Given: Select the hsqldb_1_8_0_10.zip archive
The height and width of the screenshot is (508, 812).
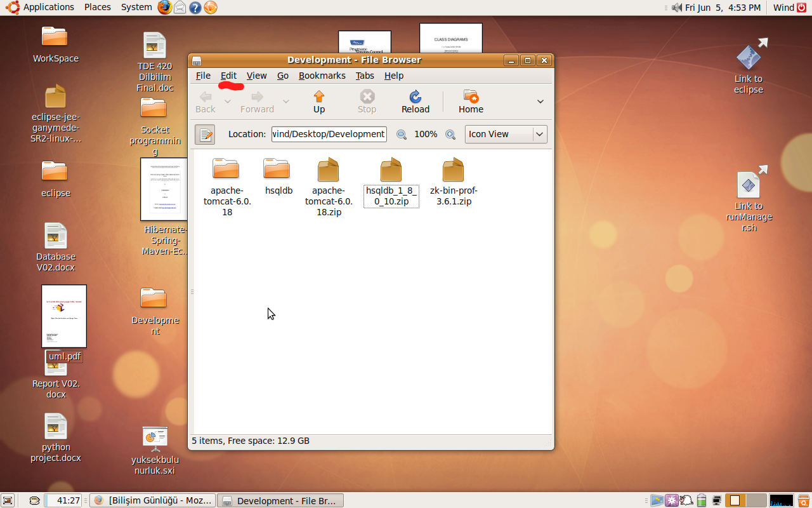Looking at the screenshot, I should coord(391,182).
